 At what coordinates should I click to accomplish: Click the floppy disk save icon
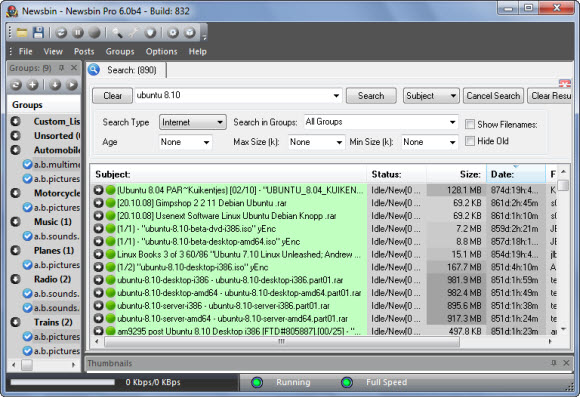[38, 33]
